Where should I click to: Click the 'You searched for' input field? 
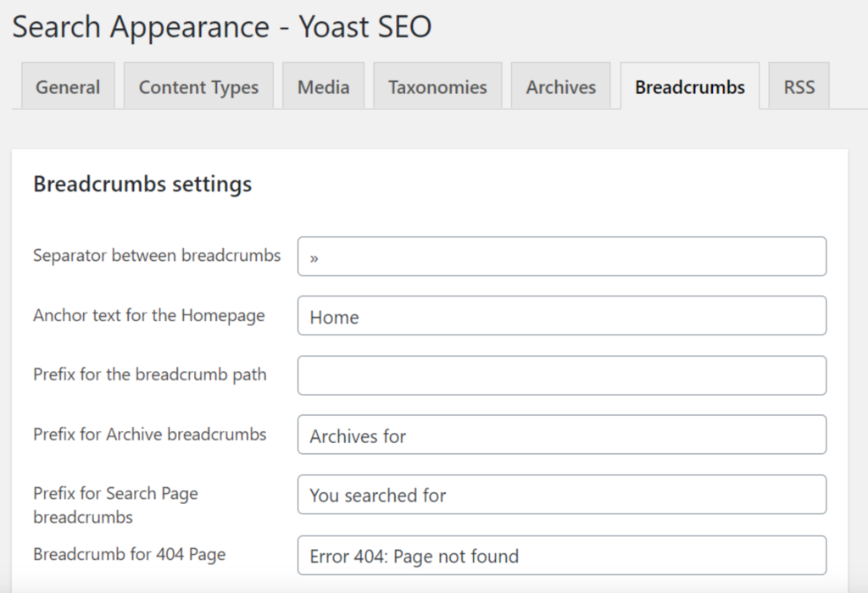click(561, 495)
